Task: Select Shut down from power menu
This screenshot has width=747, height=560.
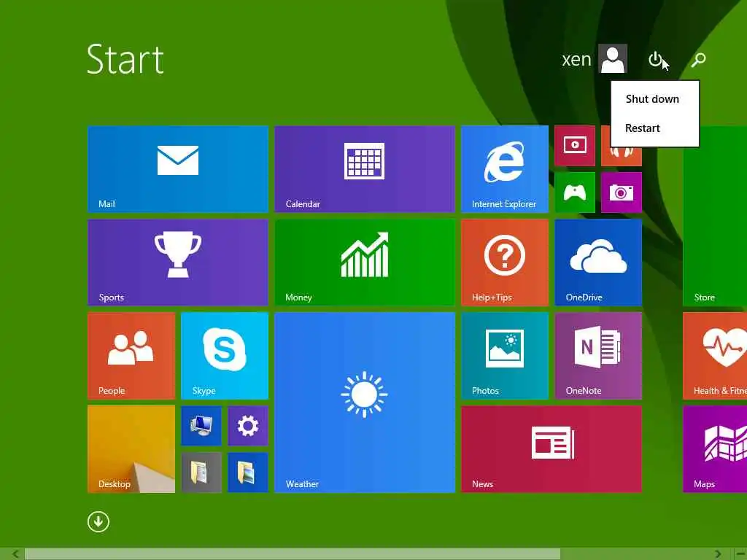Action: coord(652,99)
